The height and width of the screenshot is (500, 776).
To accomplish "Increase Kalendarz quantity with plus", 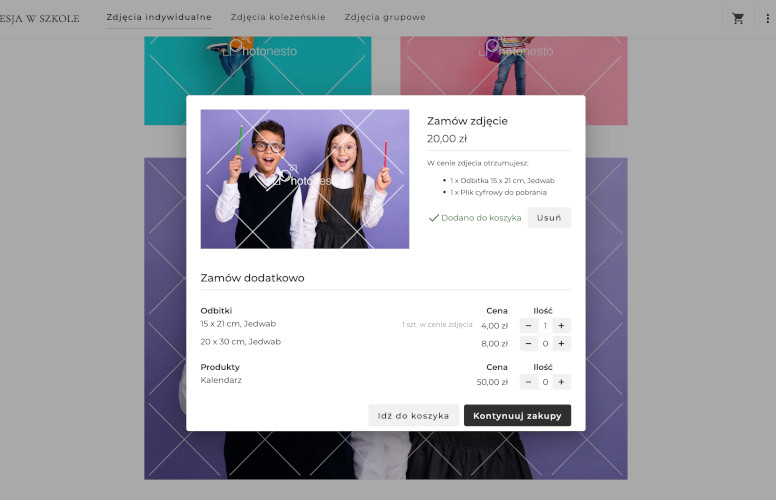I will pyautogui.click(x=561, y=382).
